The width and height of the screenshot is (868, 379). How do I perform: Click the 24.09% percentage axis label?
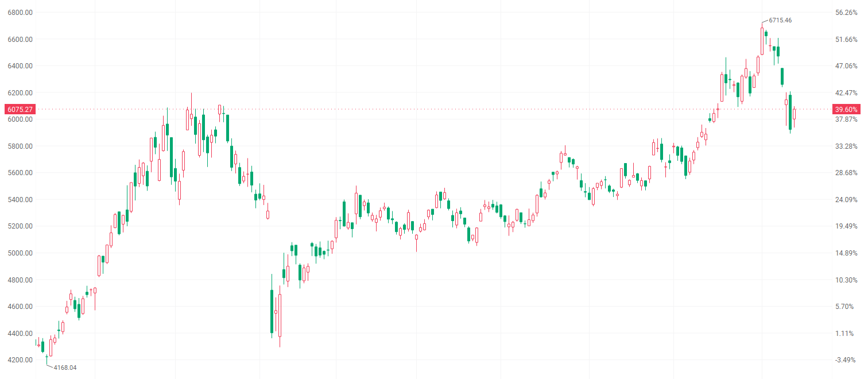(x=847, y=200)
